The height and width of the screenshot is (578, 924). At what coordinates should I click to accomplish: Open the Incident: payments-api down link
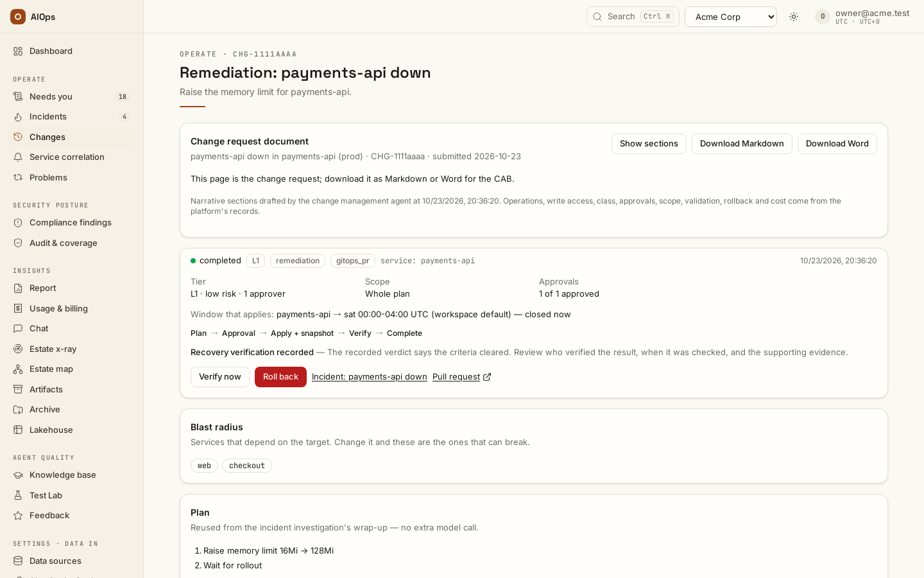tap(370, 377)
